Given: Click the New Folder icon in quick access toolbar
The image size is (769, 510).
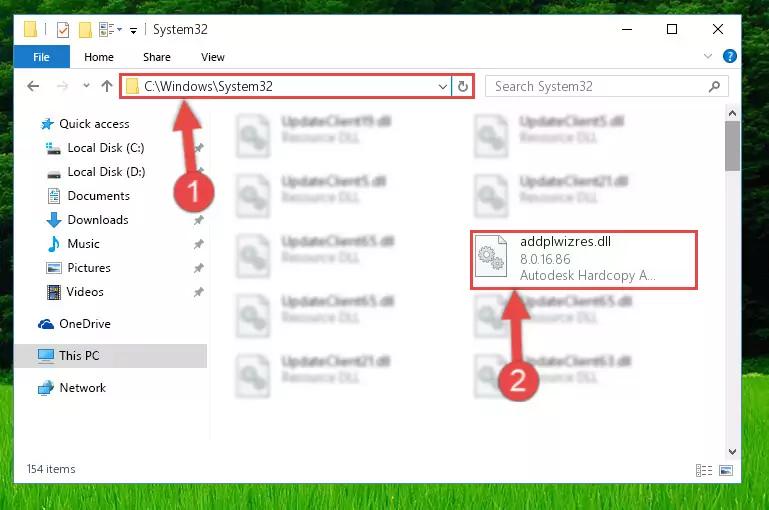Looking at the screenshot, I should [85, 30].
